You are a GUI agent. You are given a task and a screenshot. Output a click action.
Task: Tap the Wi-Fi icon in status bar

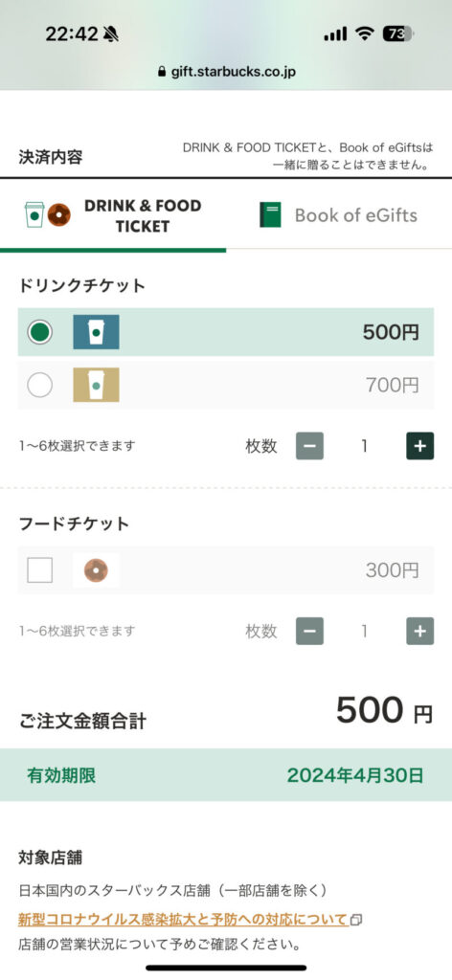[364, 33]
